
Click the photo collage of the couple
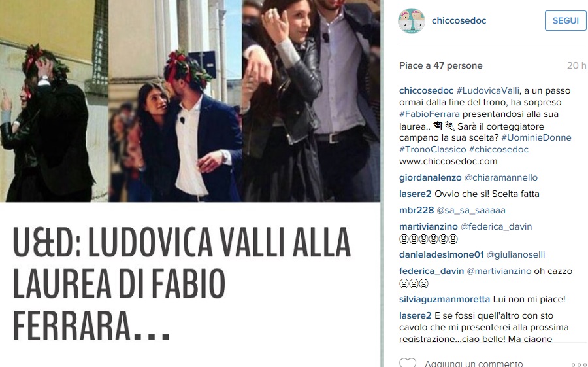(190, 101)
